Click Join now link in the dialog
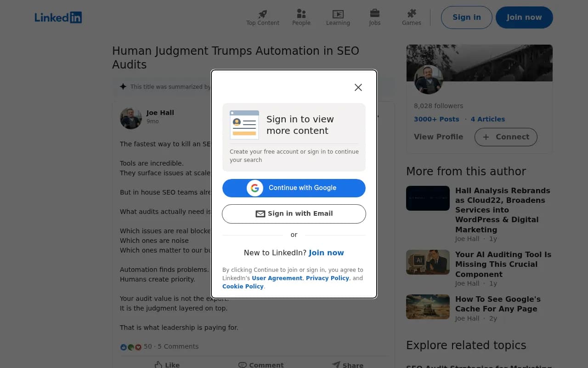Image resolution: width=588 pixels, height=368 pixels. [326, 253]
